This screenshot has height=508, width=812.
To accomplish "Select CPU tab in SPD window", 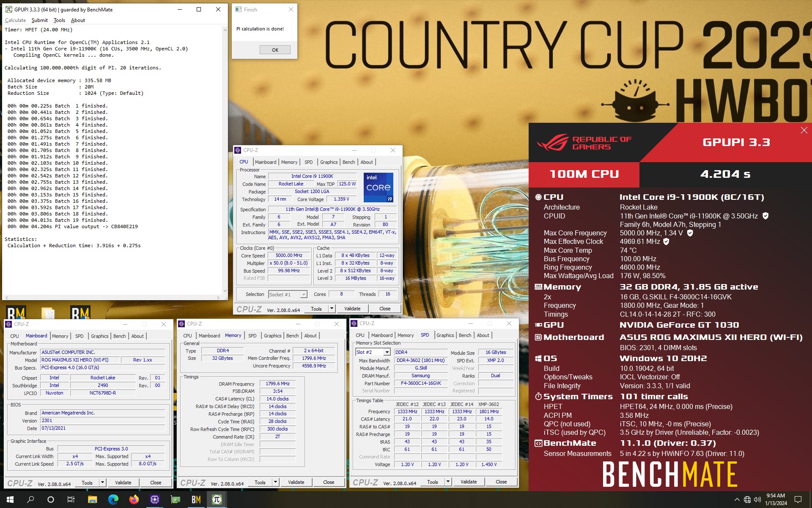I will pos(360,335).
